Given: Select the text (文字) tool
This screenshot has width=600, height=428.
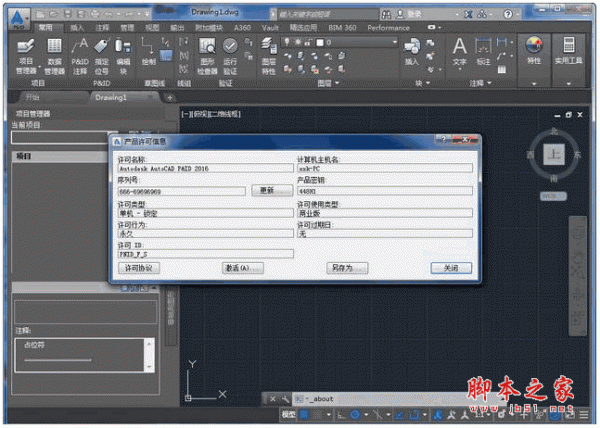Looking at the screenshot, I should tap(459, 52).
